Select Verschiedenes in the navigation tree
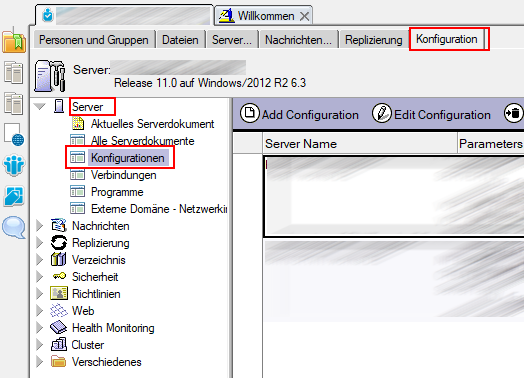Image resolution: width=524 pixels, height=378 pixels. click(x=107, y=362)
